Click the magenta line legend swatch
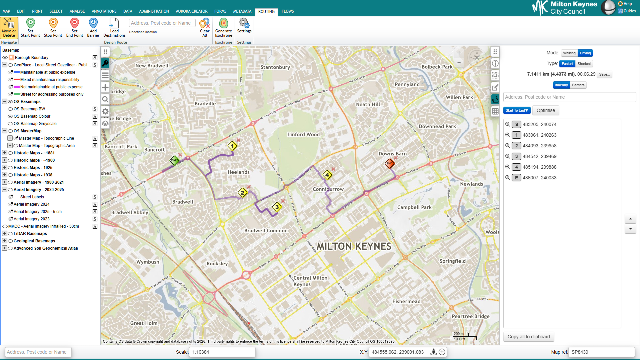640x360 pixels. pos(17,87)
